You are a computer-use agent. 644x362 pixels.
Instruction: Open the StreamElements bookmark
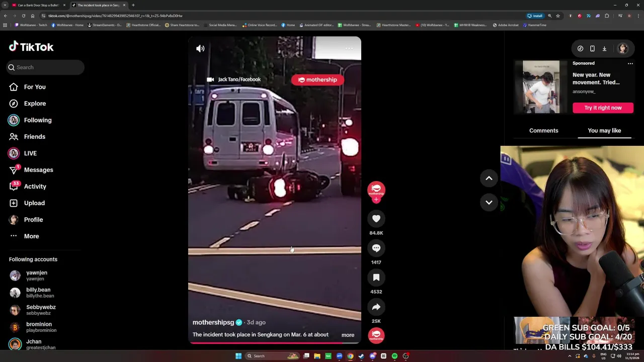pyautogui.click(x=105, y=25)
